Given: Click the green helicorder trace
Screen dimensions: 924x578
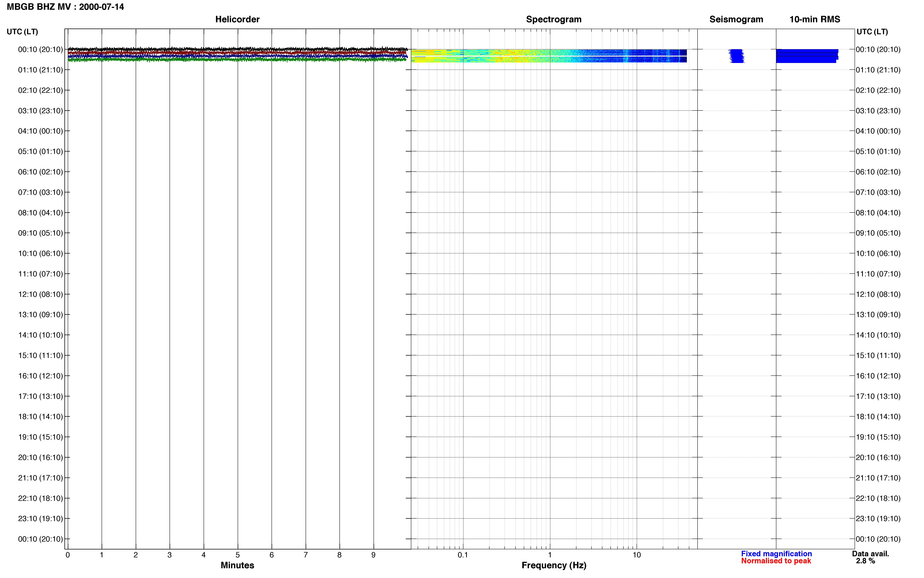Looking at the screenshot, I should pyautogui.click(x=237, y=60).
